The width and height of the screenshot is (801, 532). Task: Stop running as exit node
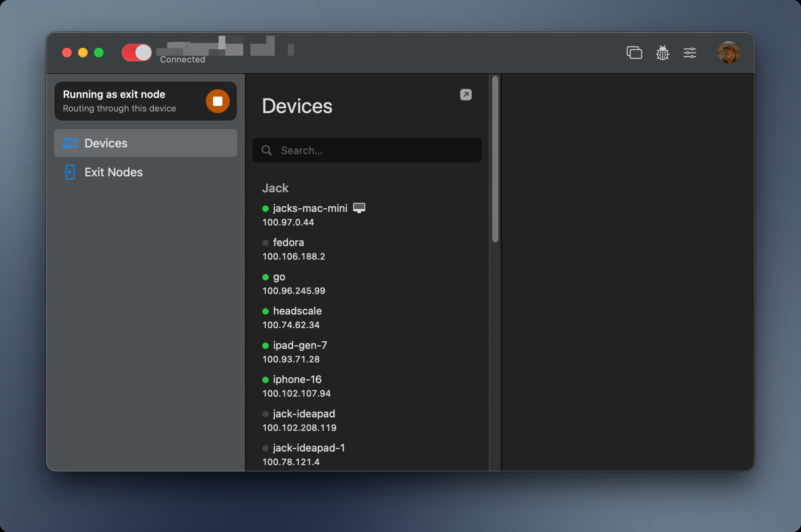click(x=217, y=101)
